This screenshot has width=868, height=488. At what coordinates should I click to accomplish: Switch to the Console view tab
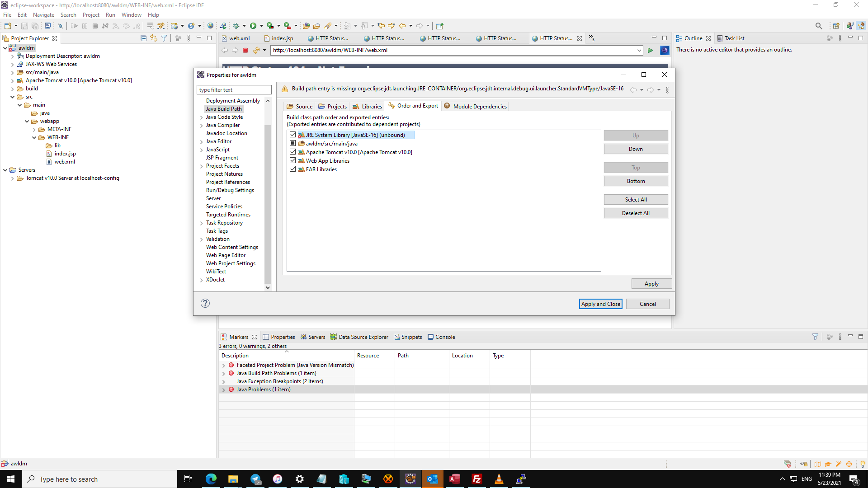click(x=441, y=337)
